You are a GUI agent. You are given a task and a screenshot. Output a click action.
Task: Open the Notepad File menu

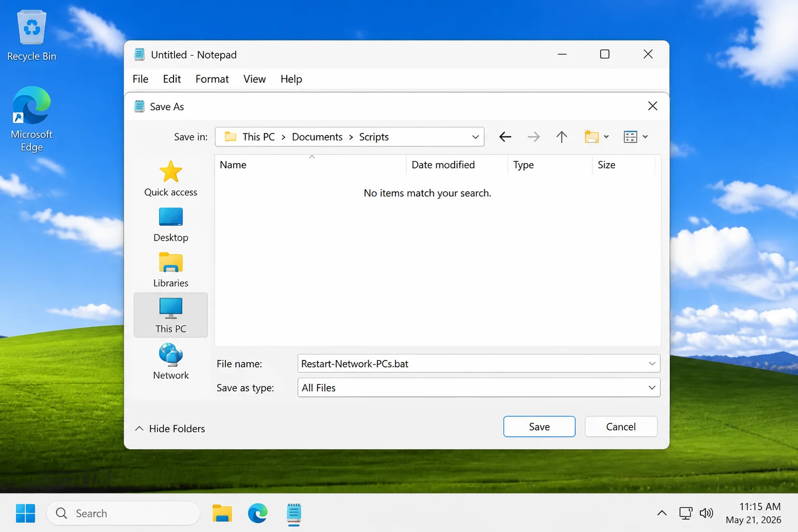coord(140,79)
